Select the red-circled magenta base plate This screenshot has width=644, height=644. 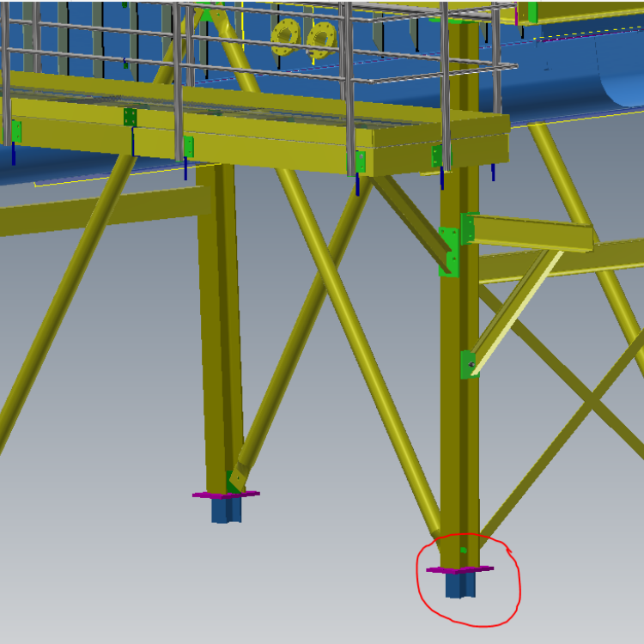click(x=459, y=568)
